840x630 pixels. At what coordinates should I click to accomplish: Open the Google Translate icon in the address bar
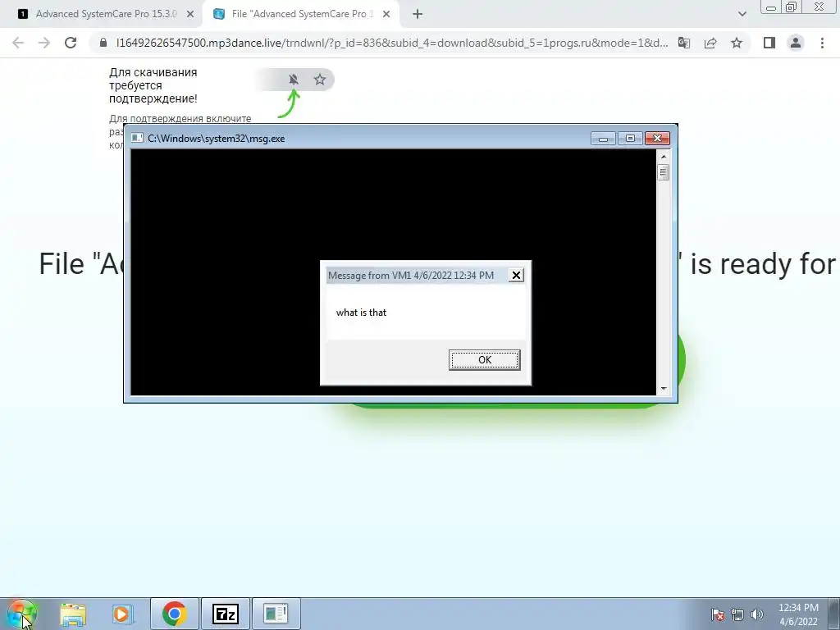(684, 43)
